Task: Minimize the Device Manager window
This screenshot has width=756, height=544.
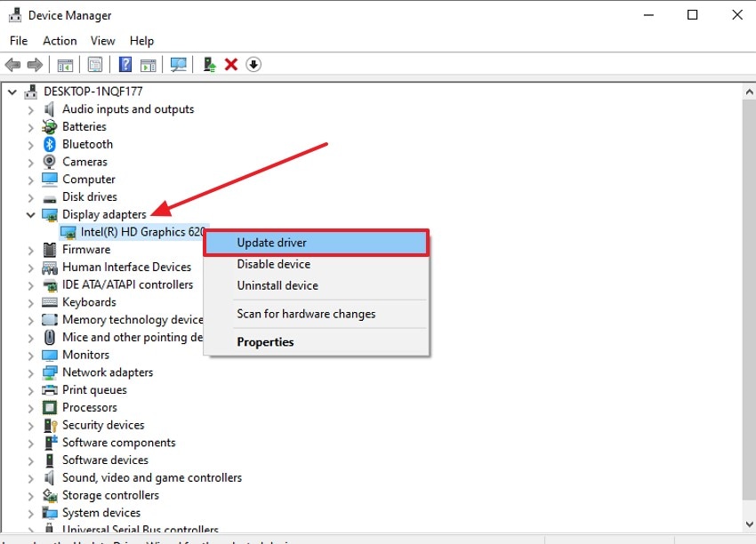Action: click(649, 15)
